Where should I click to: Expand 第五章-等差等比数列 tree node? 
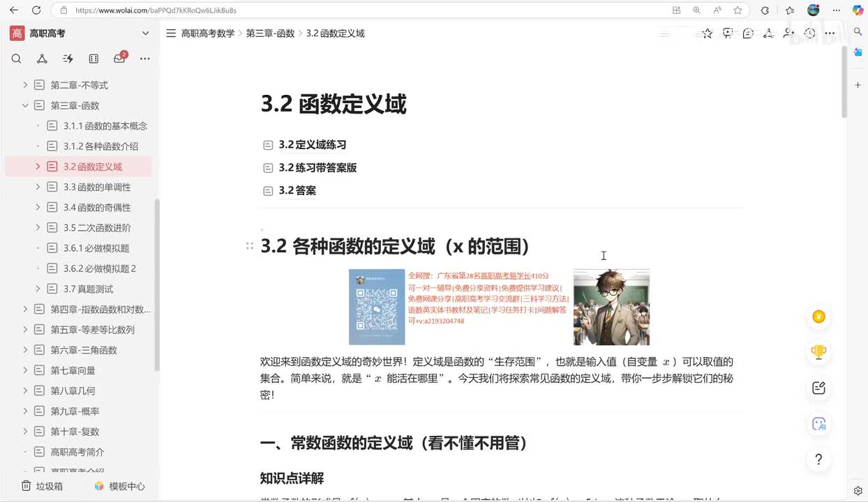tap(25, 329)
